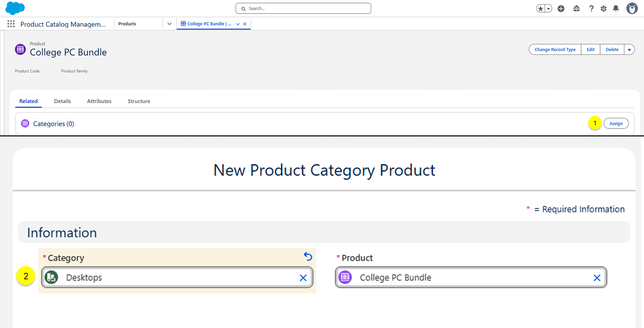Screen dimensions: 644x328
Task: Undo the Category field change
Action: coord(308,256)
